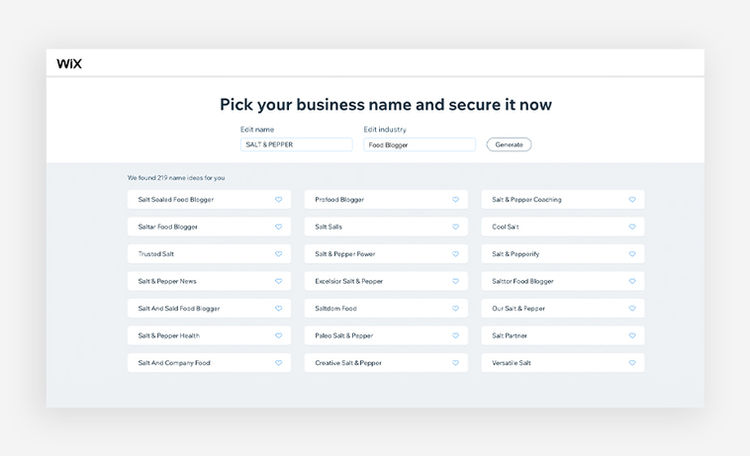Image resolution: width=750 pixels, height=456 pixels.
Task: Favorite Versatile Salt with heart
Action: (x=632, y=363)
